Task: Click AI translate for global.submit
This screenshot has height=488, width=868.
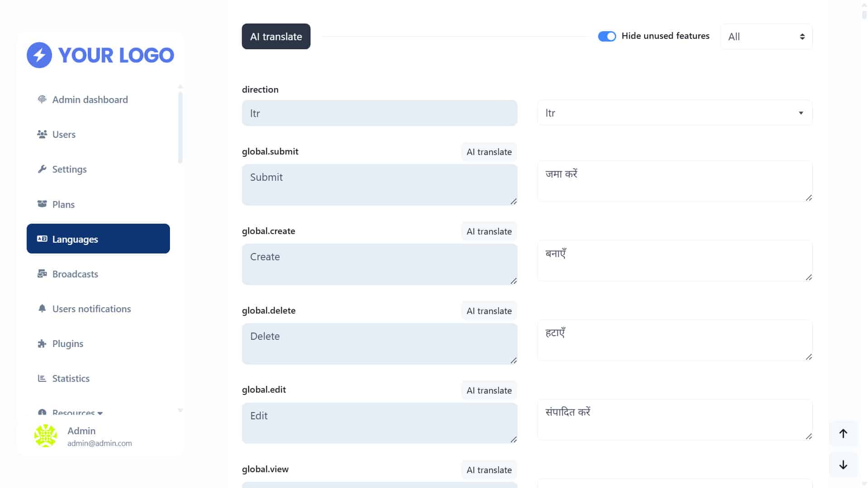Action: point(489,152)
